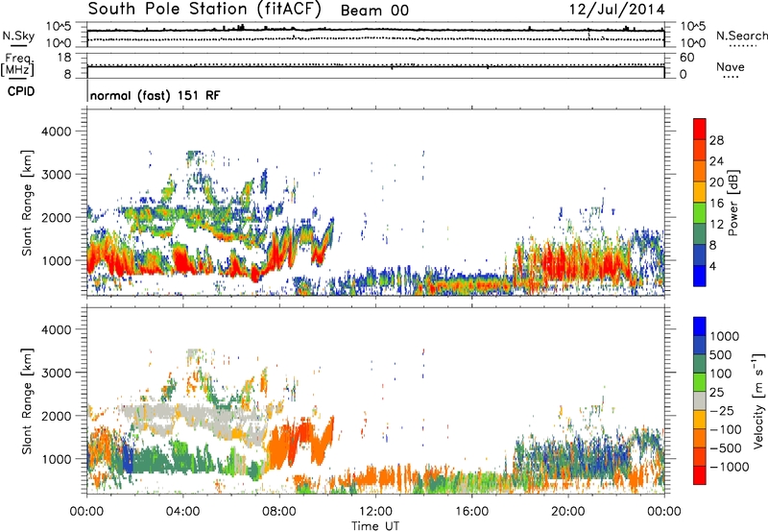
Task: Click the '4000' tick in the velocity panel
Action: (x=56, y=329)
